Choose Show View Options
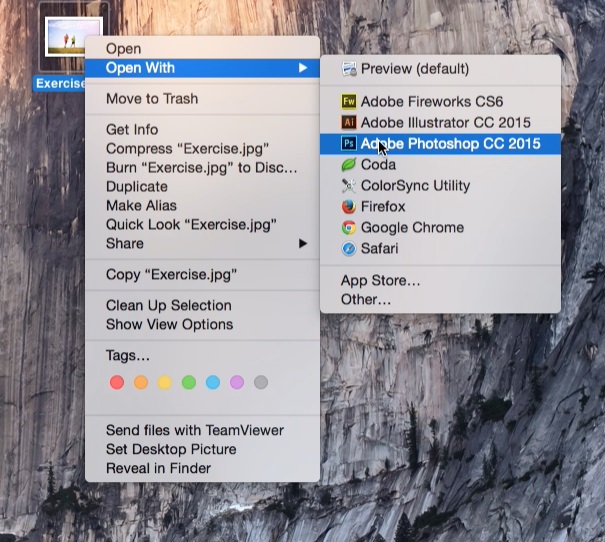Viewport: 605px width, 542px height. pyautogui.click(x=202, y=324)
